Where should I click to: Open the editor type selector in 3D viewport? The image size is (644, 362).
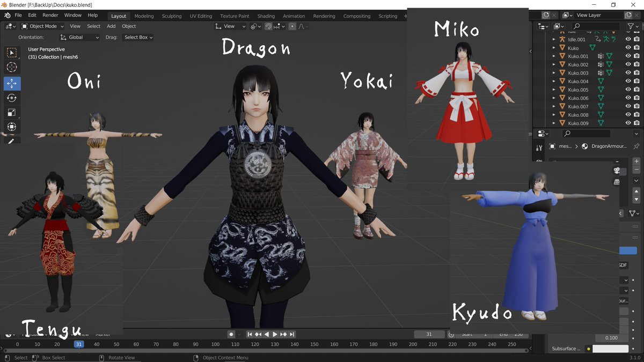(x=11, y=26)
